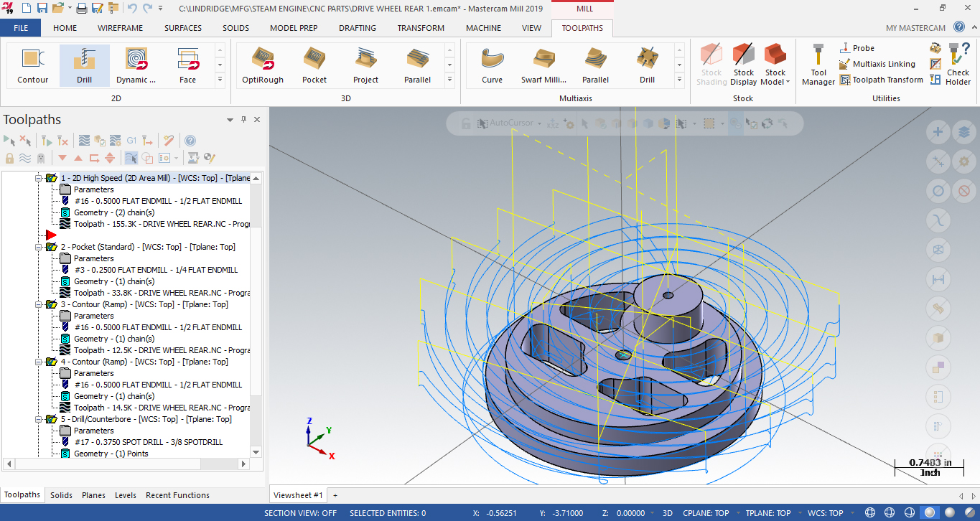Expand the 2D toolpath gallery
The image size is (980, 521).
220,81
